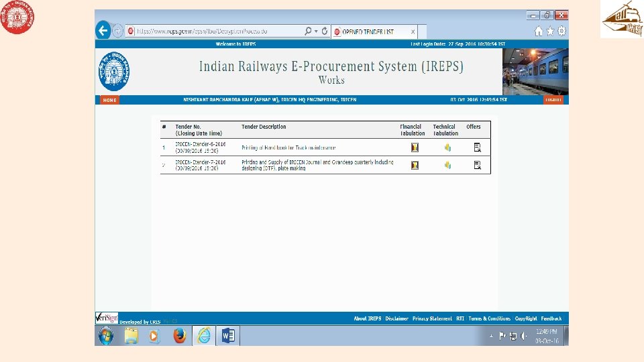
Task: Click the 'Offers' column header
Action: pos(473,127)
